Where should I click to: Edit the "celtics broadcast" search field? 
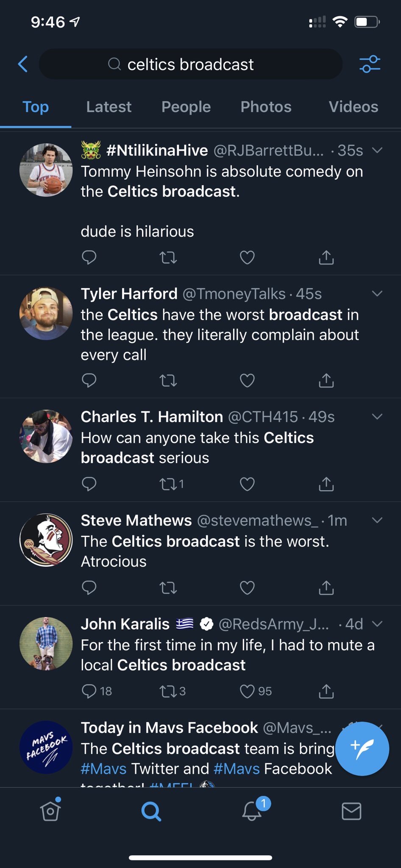pyautogui.click(x=191, y=64)
